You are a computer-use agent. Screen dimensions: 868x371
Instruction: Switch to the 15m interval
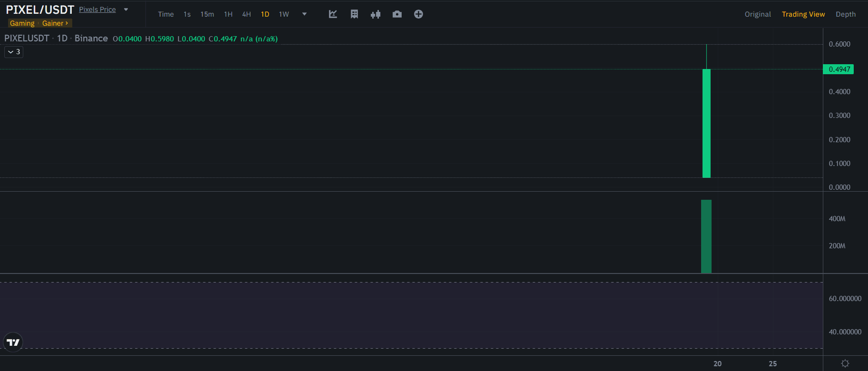(x=207, y=14)
